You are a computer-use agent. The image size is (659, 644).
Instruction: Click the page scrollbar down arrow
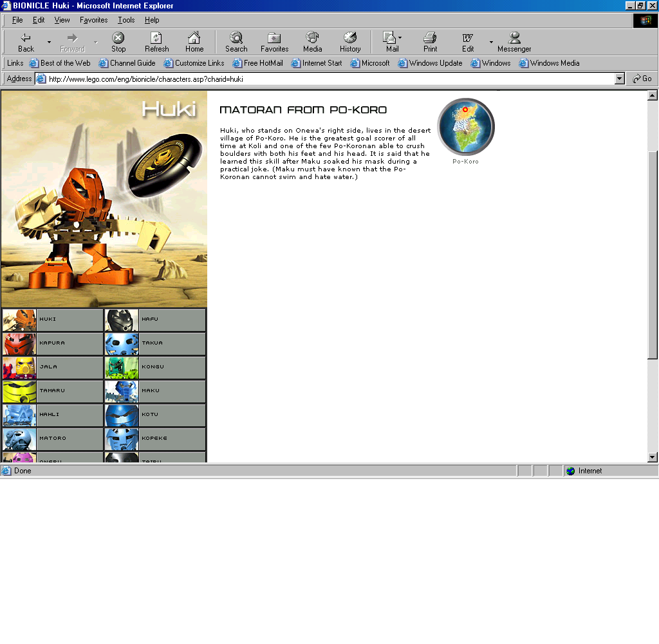point(653,457)
